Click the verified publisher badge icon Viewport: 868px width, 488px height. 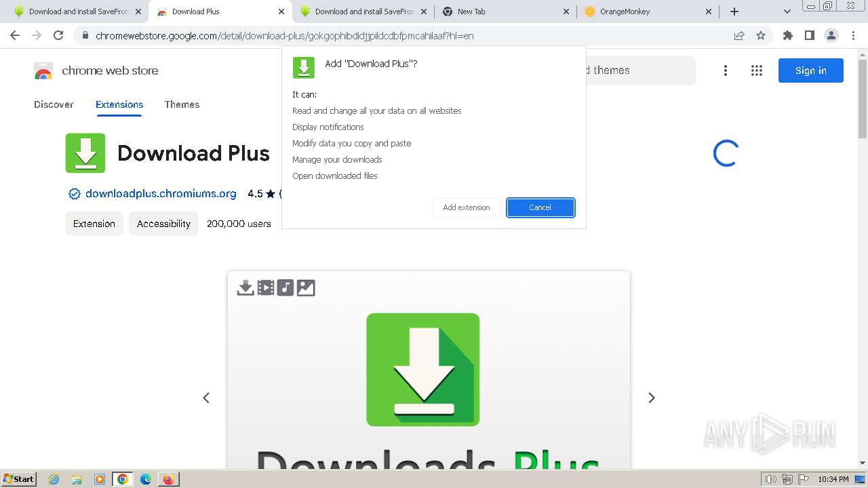coord(75,194)
